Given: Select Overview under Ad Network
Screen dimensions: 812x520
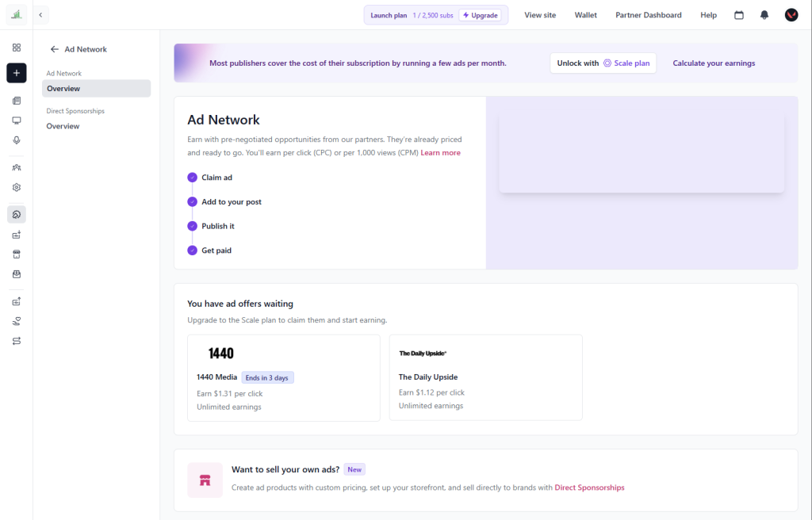Looking at the screenshot, I should (96, 89).
